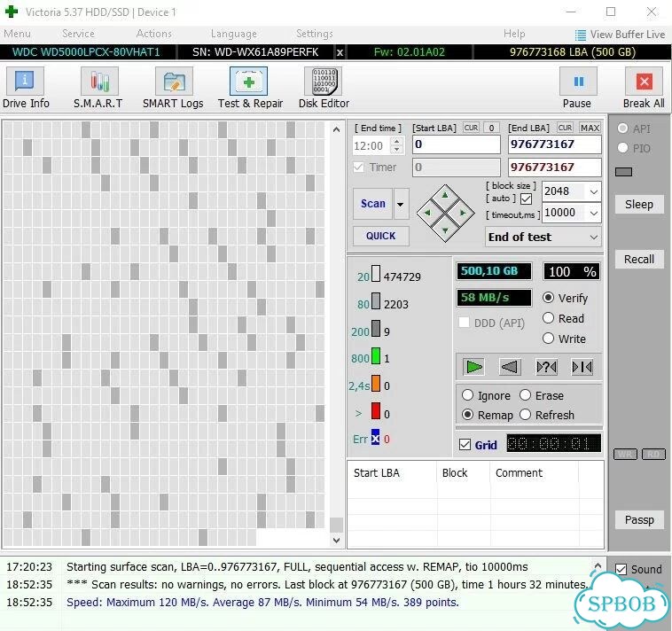Click the green play scan button
Screen dimensions: 672x631
pos(474,367)
